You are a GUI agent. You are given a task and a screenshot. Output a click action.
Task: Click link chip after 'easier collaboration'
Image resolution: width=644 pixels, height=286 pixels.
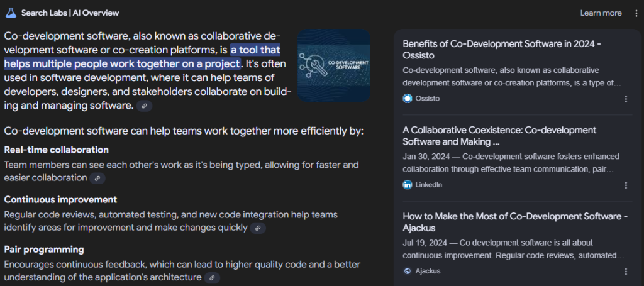click(x=97, y=178)
